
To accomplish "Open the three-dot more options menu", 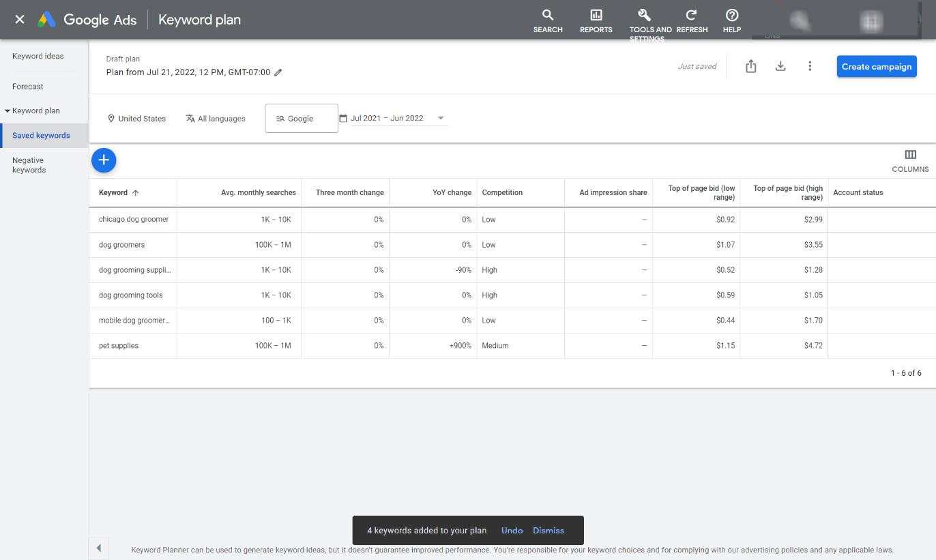I will tap(810, 66).
